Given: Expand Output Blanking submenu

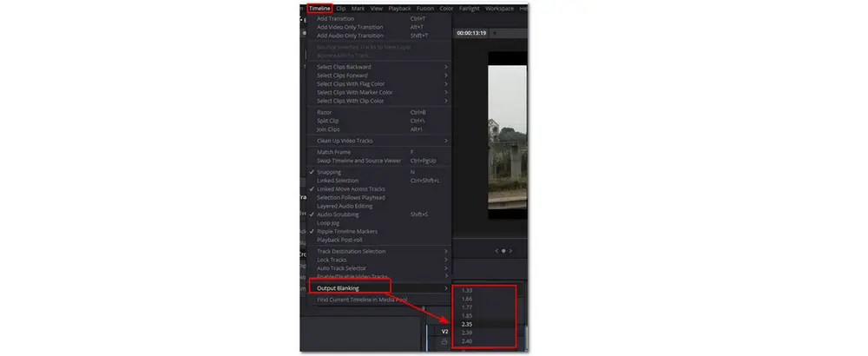Looking at the screenshot, I should tap(379, 288).
